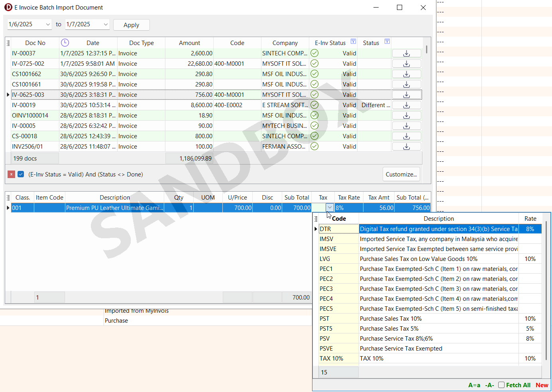
Task: Click valid checkmark icon for OINV1000014
Action: click(x=314, y=116)
